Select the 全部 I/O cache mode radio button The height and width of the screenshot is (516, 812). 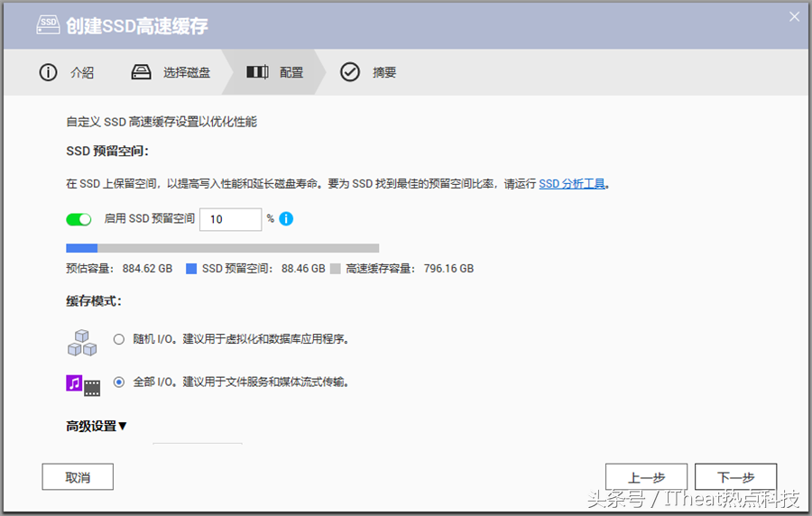pos(119,382)
